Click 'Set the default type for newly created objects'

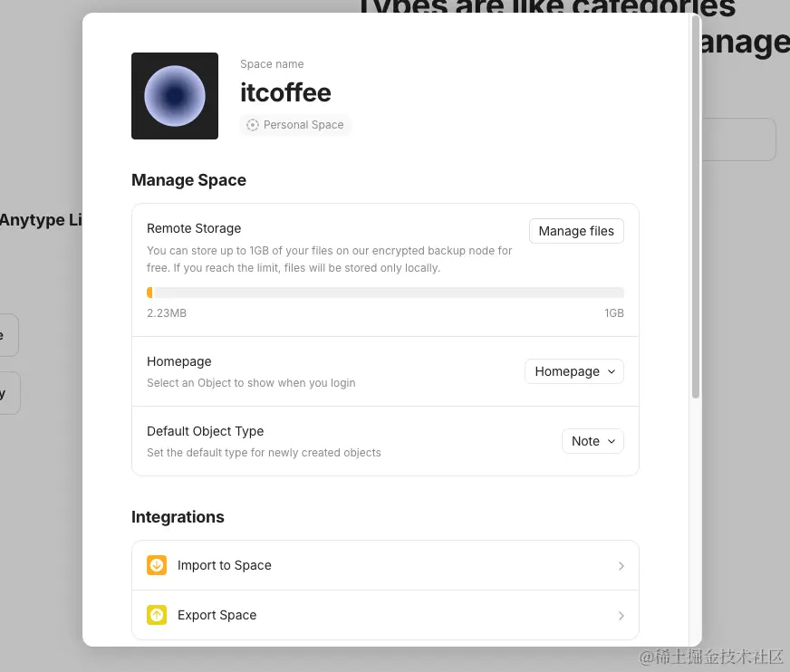click(x=264, y=452)
